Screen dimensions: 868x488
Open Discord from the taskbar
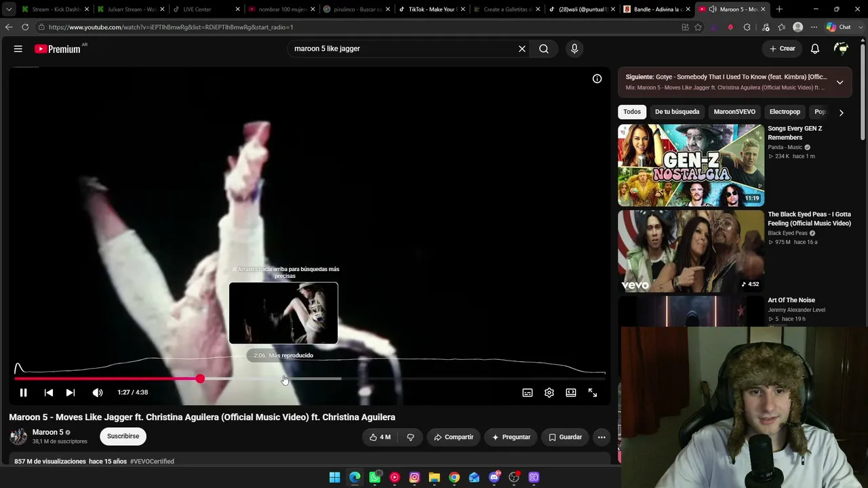click(x=494, y=478)
